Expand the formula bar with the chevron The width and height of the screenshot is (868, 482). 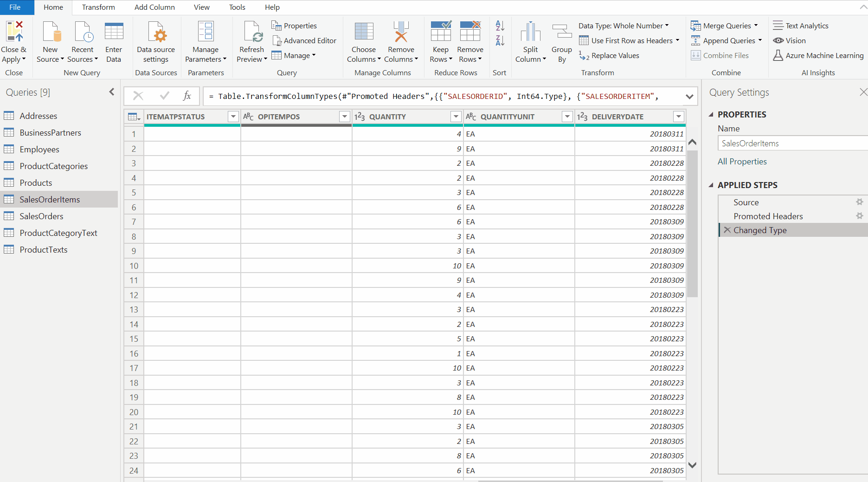(x=689, y=96)
